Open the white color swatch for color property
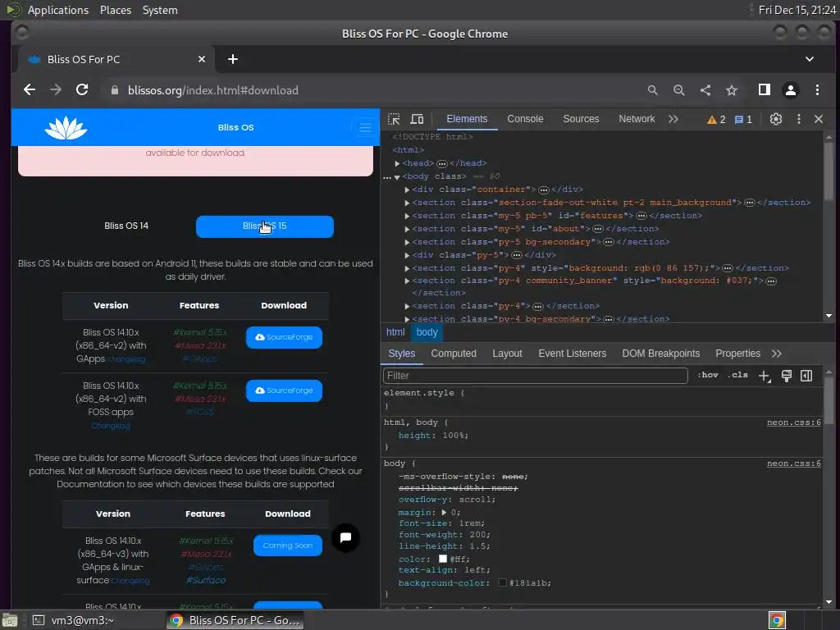Image resolution: width=840 pixels, height=630 pixels. coord(442,558)
